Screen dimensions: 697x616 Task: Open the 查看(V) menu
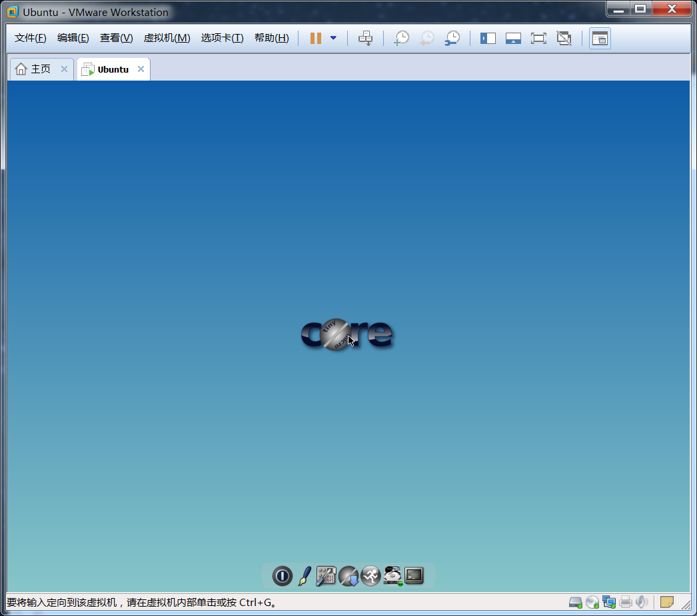(116, 38)
